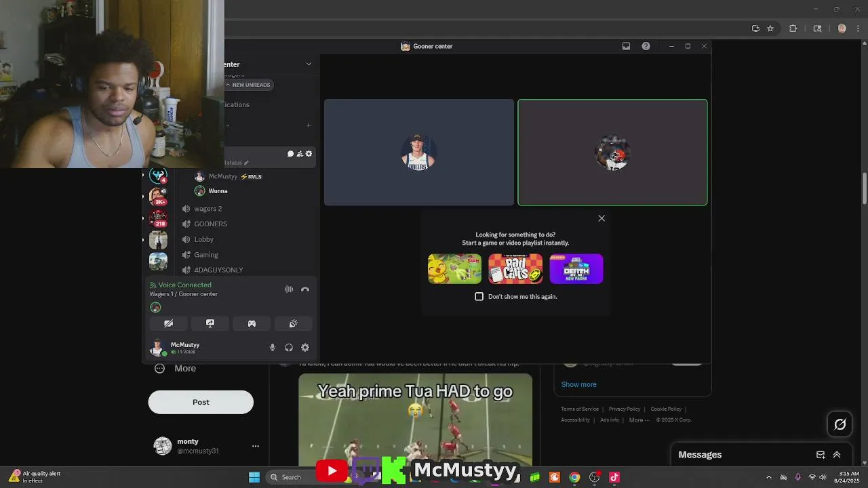The image size is (868, 488).
Task: Open Terms of Service link
Action: 580,409
